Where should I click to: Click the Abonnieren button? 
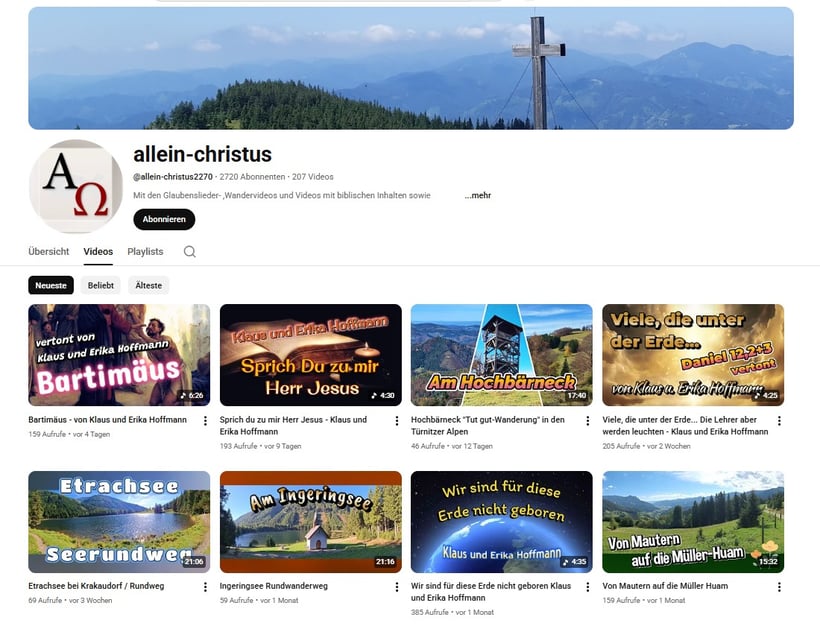[x=164, y=219]
